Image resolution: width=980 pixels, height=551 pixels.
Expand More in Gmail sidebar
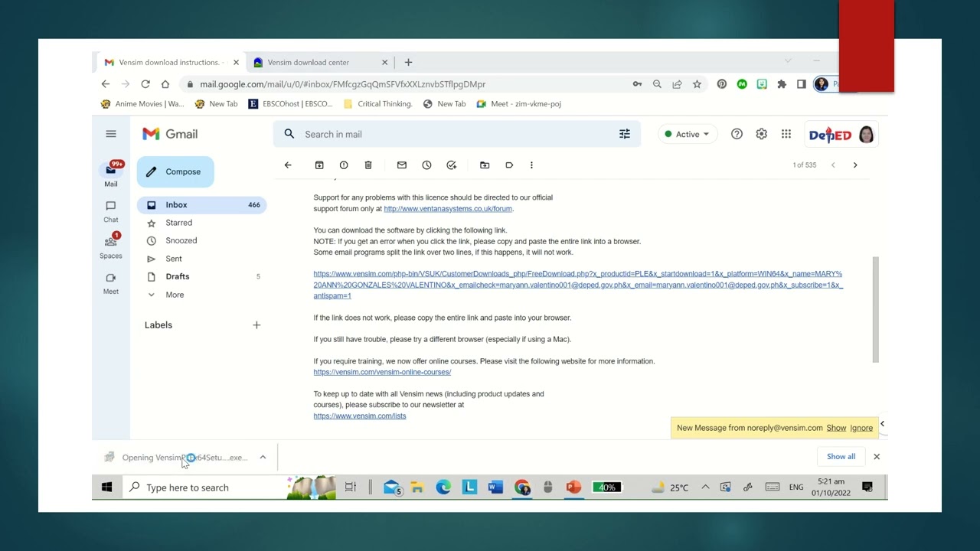click(175, 295)
